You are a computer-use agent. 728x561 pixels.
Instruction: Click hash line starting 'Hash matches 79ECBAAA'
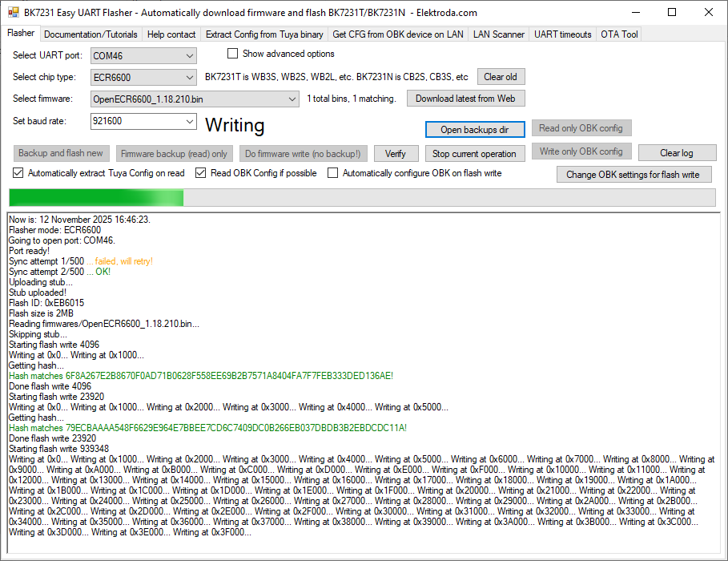tap(207, 428)
